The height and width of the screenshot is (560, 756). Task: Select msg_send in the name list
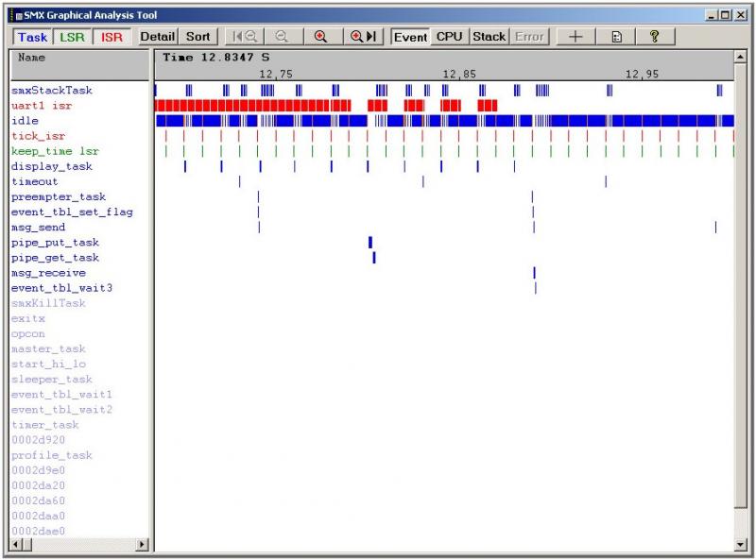coord(38,227)
